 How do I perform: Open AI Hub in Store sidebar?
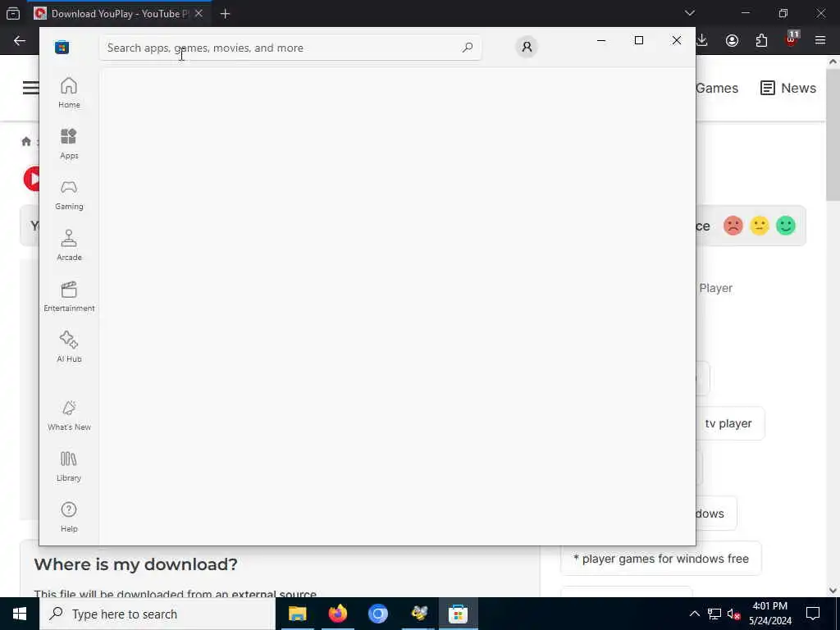[x=69, y=347]
